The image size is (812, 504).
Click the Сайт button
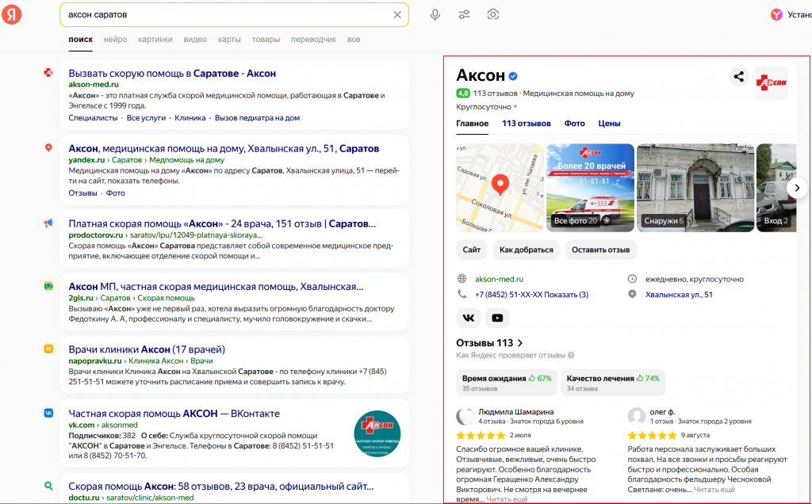pos(471,250)
